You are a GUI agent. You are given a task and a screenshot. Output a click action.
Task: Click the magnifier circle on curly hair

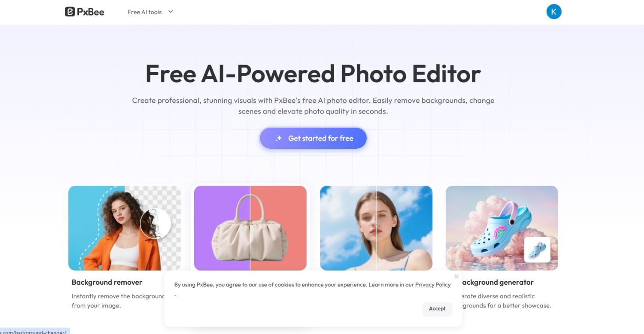pyautogui.click(x=155, y=223)
